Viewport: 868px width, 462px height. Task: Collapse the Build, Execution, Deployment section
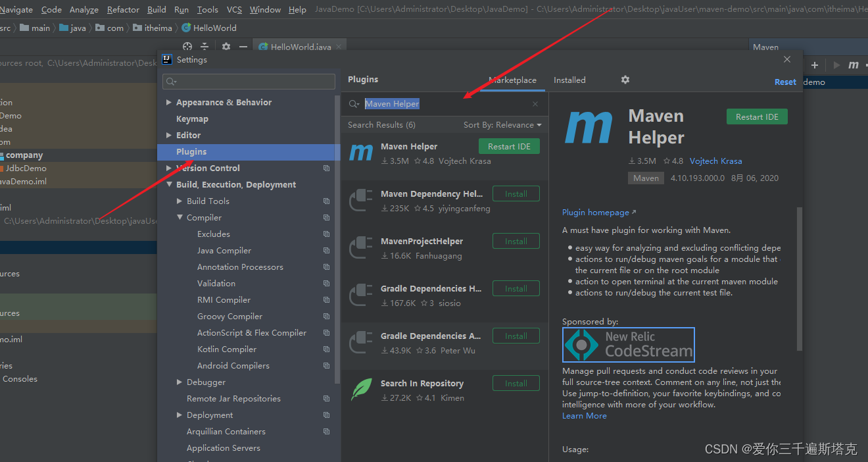170,184
